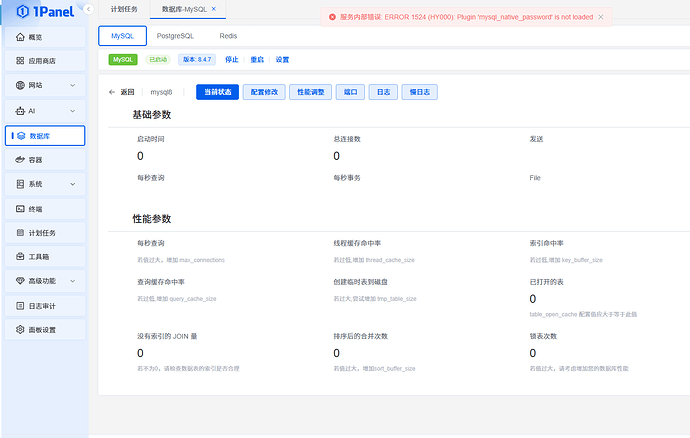The width and height of the screenshot is (690, 438).
Task: Switch to the Redis tab
Action: pyautogui.click(x=228, y=35)
